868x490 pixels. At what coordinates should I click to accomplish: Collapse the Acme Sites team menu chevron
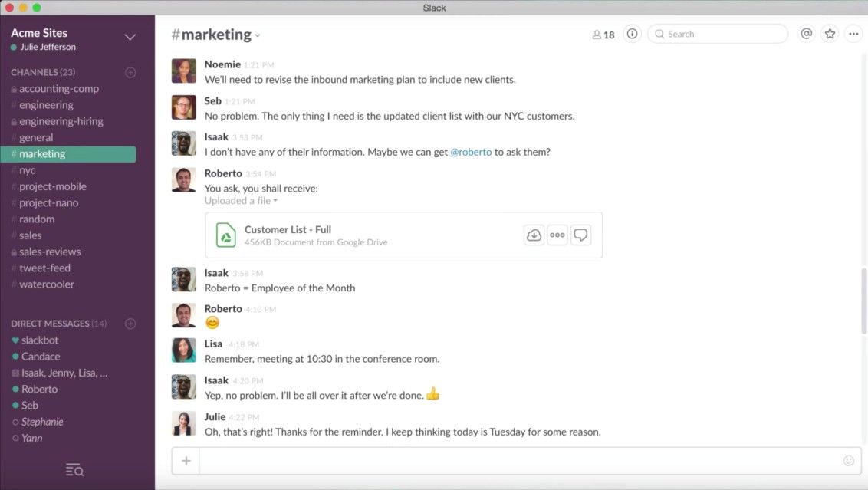coord(130,36)
